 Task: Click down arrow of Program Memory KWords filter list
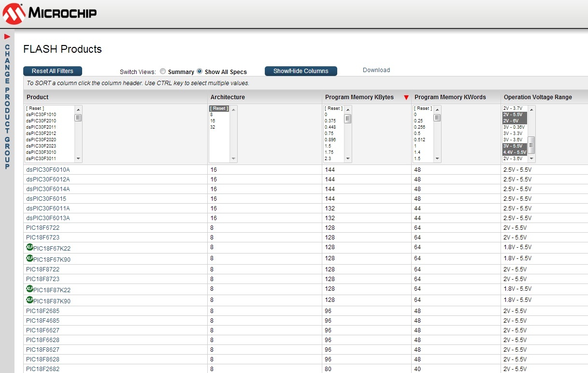click(x=438, y=159)
